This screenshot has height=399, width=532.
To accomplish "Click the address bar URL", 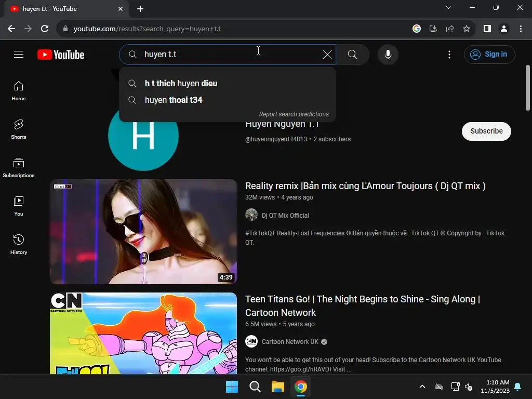I will click(x=147, y=29).
